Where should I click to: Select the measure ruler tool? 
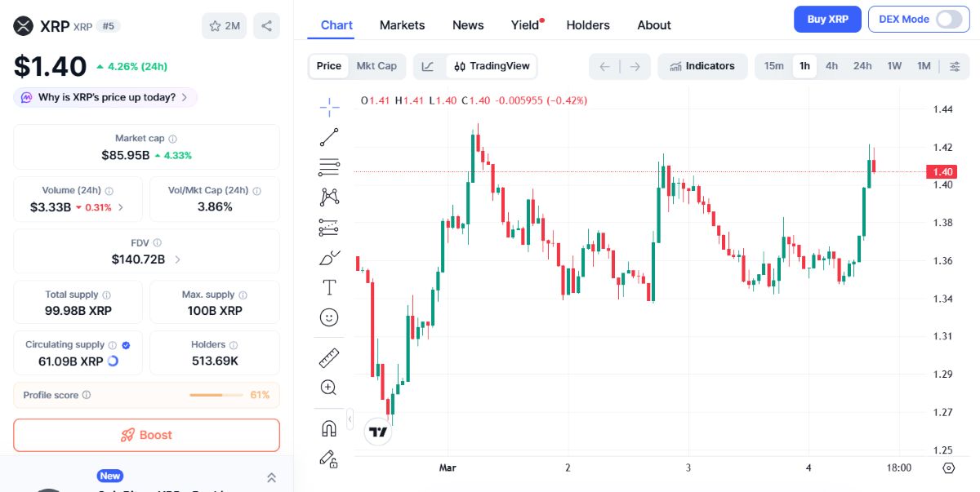(329, 357)
